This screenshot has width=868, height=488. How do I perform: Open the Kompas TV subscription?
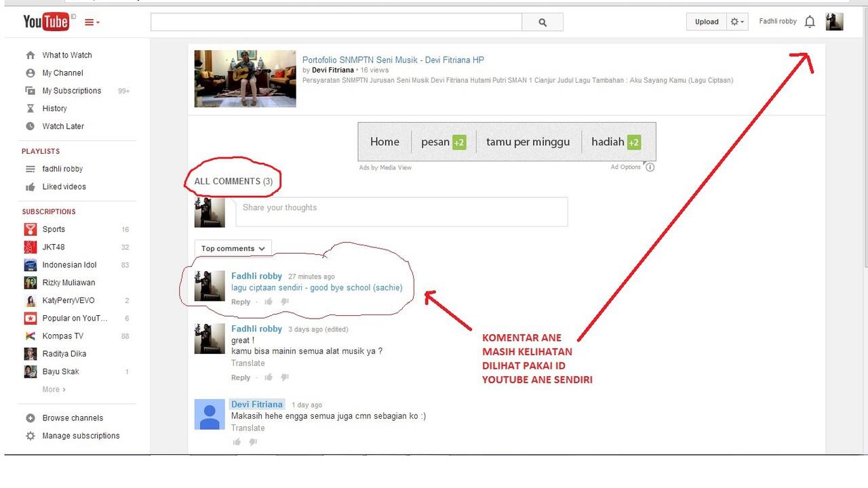coord(62,336)
